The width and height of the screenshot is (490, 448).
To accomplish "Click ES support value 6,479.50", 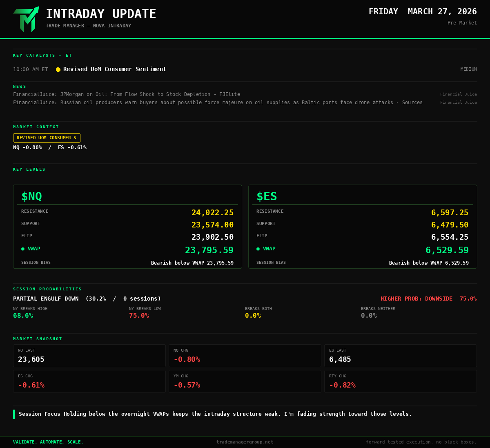I will (x=450, y=225).
